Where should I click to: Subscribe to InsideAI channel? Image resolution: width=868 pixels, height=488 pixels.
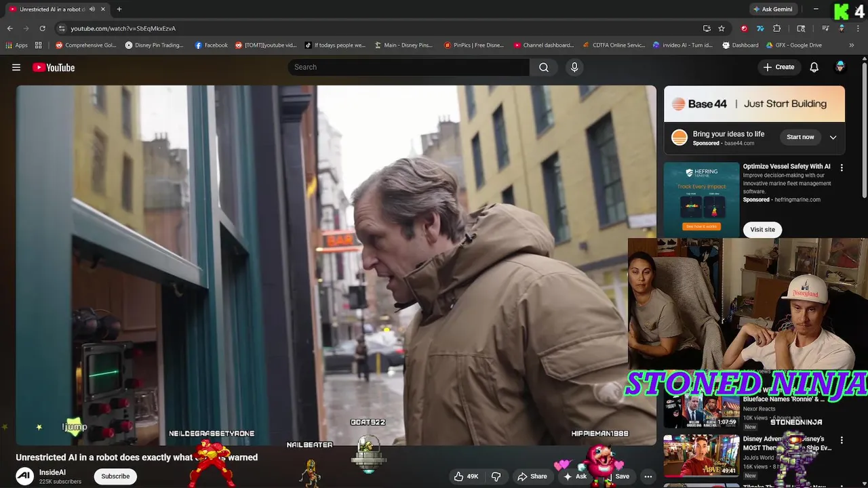tap(115, 476)
